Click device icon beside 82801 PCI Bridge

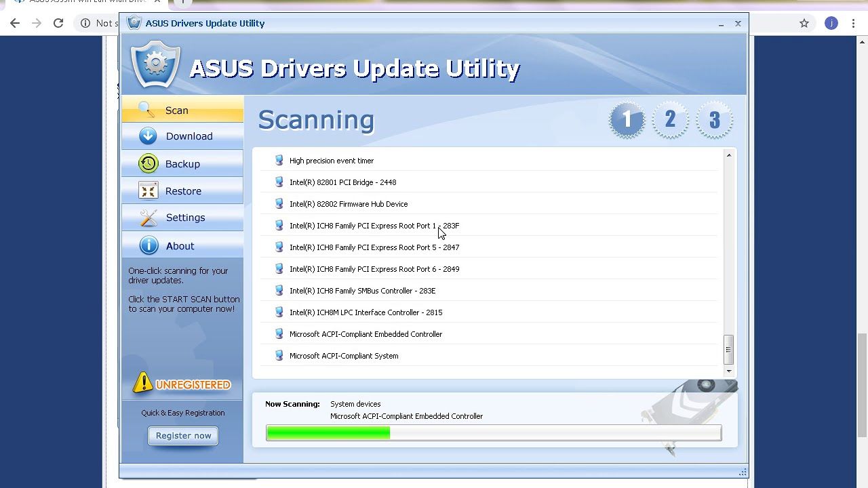pyautogui.click(x=279, y=182)
